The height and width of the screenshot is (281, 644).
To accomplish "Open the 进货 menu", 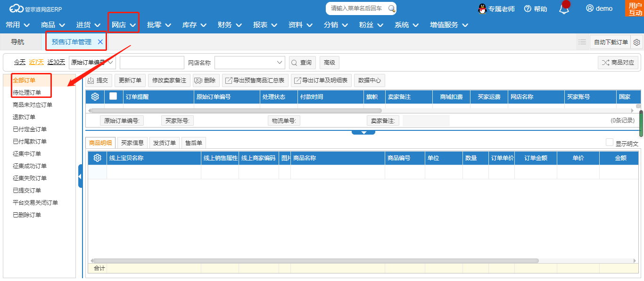I will 88,25.
